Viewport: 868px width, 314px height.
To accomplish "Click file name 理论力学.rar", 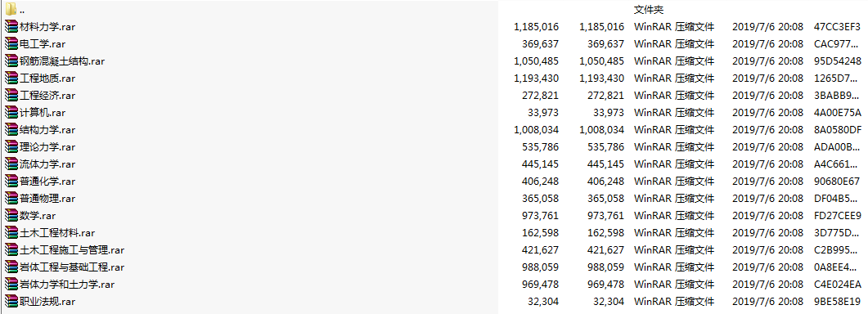I will [47, 146].
